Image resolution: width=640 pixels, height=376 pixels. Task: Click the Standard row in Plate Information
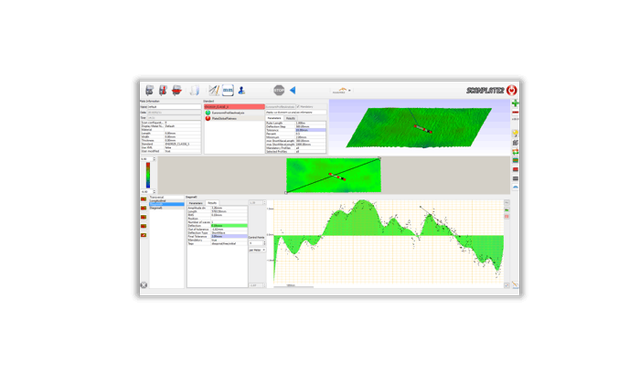(171, 144)
